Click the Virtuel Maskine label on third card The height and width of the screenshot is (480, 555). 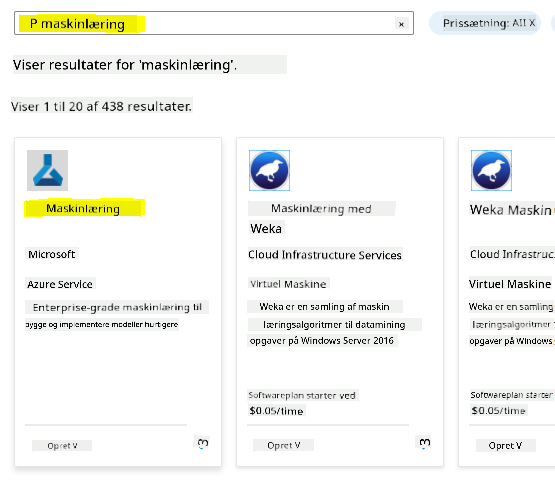click(510, 284)
